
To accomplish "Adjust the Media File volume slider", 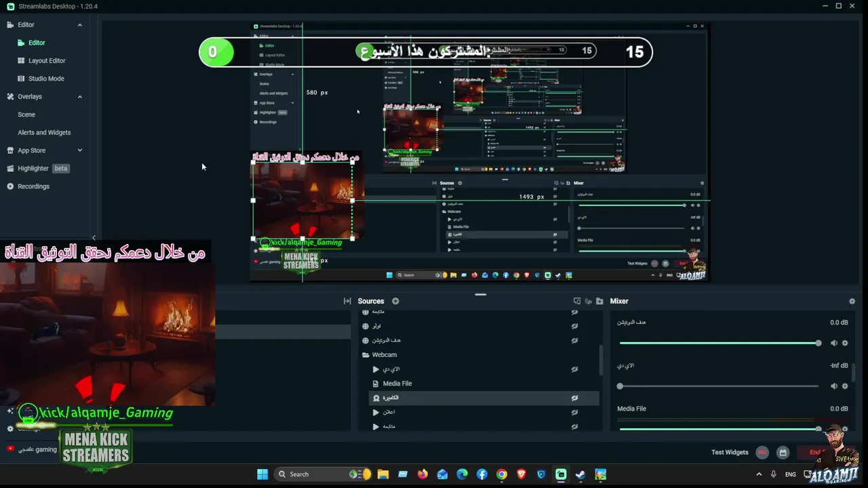I will [x=719, y=428].
